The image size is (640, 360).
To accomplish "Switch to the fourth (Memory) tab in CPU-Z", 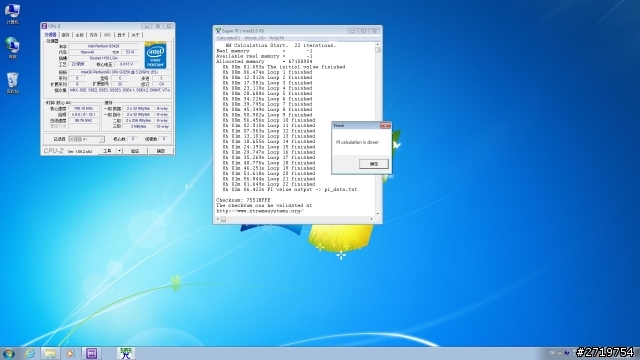I will (x=93, y=35).
